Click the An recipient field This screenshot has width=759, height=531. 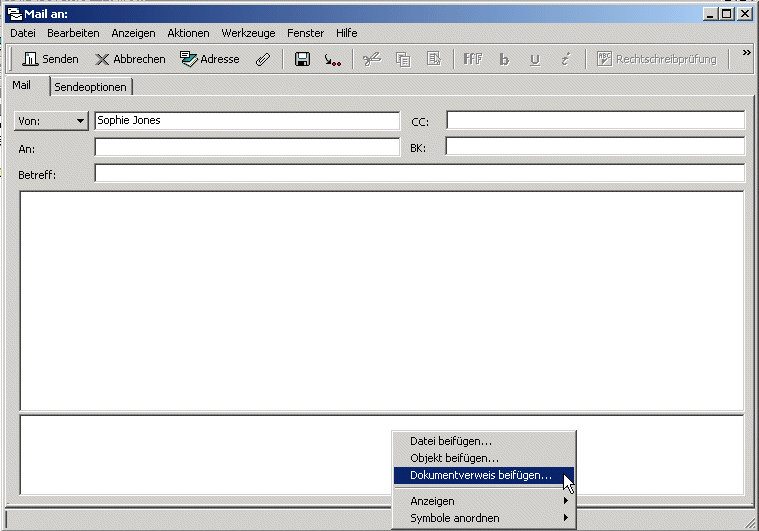247,147
